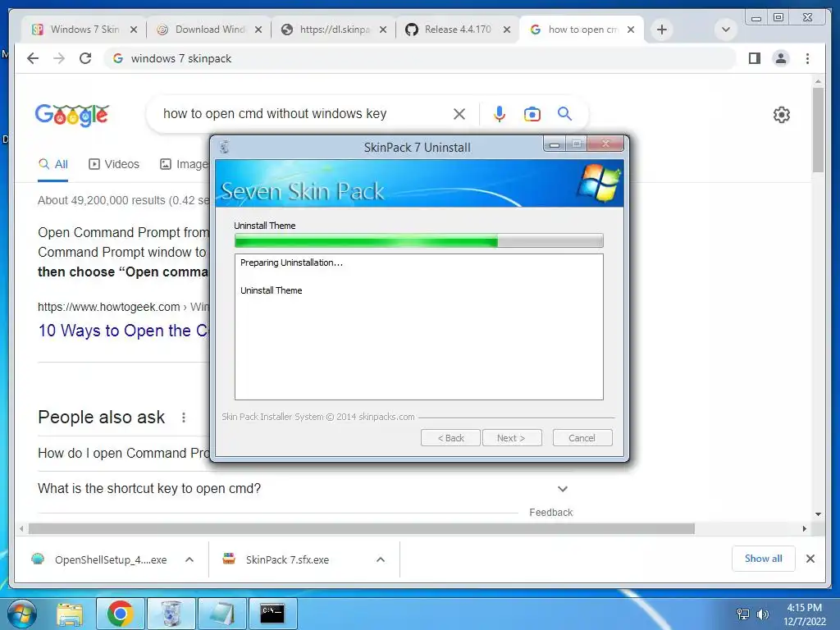Click Chrome forward arrow

point(59,58)
